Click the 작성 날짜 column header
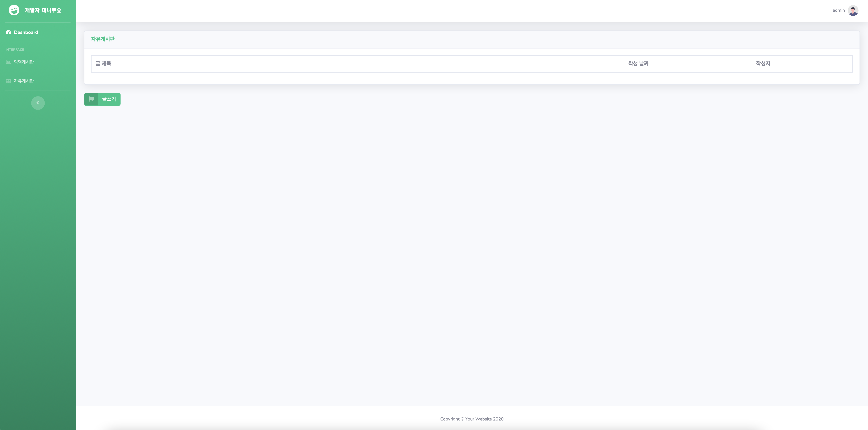 [688, 64]
